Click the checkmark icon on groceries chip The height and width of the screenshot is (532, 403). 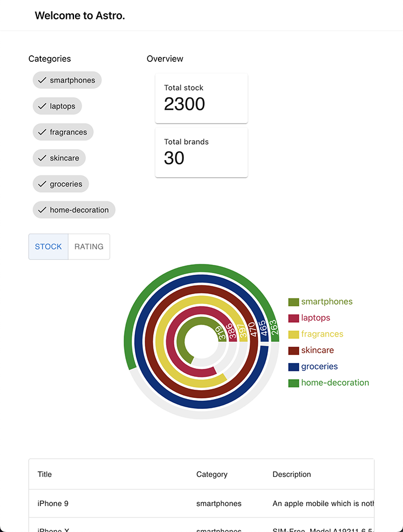(41, 184)
